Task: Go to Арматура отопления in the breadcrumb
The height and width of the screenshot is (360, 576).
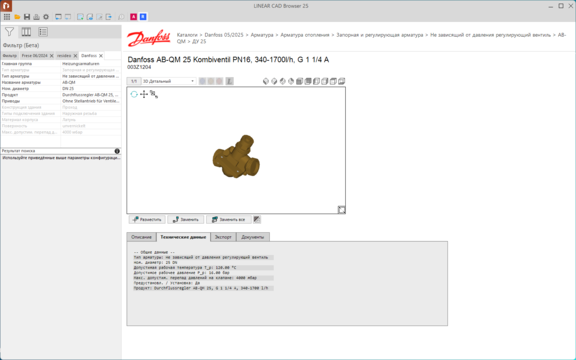Action: click(305, 35)
